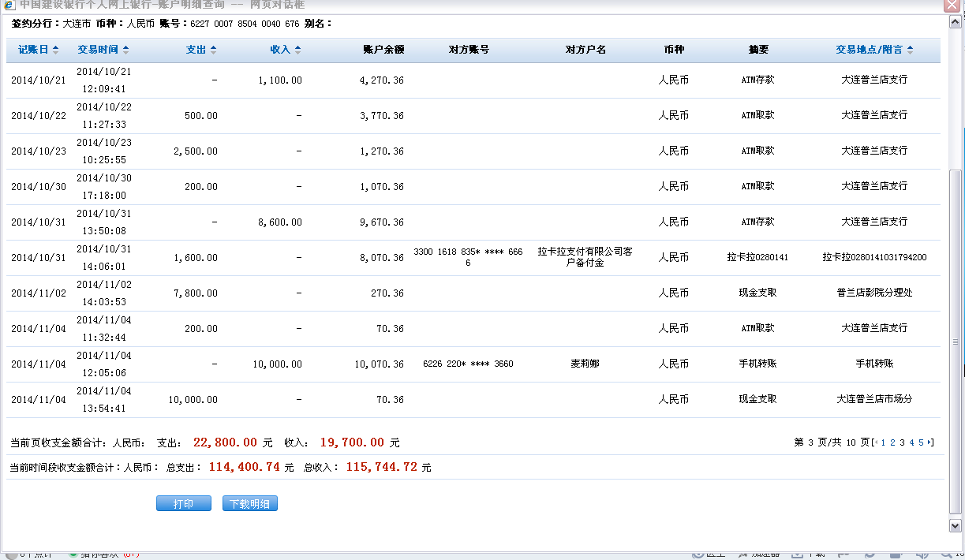Click the next page arrow in pagination
The image size is (965, 560).
click(x=929, y=442)
